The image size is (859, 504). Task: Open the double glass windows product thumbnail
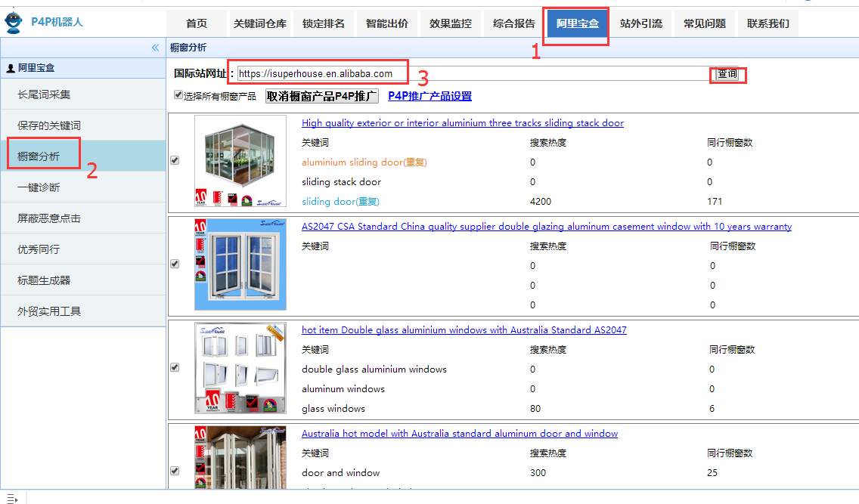[240, 368]
